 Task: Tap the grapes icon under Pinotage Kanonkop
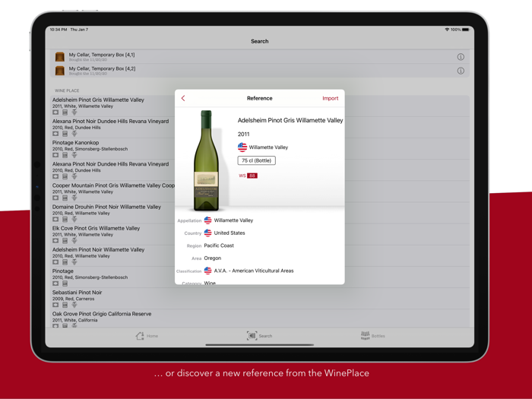[x=74, y=155]
